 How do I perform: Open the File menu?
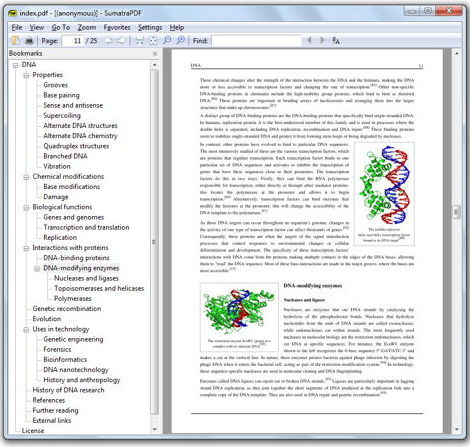point(17,27)
